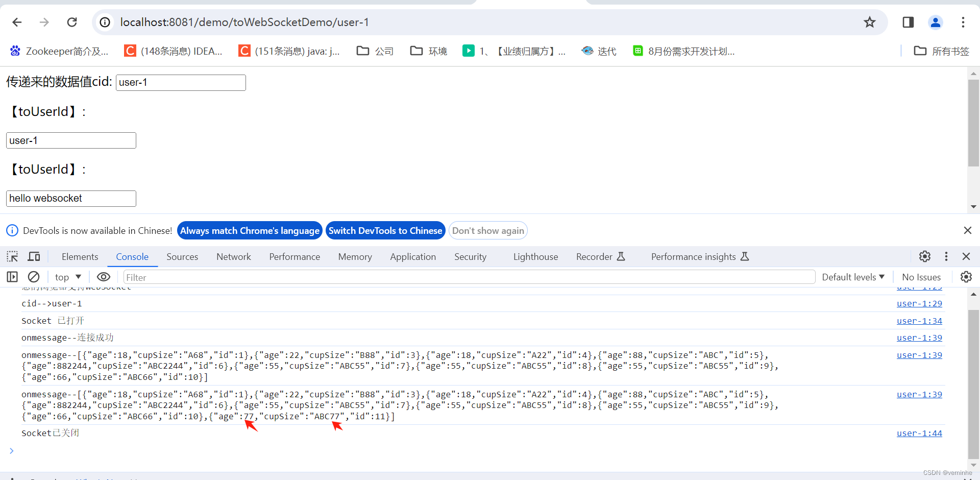Screen dimensions: 980x480
Task: Create a live expression via eye icon
Action: click(x=103, y=277)
